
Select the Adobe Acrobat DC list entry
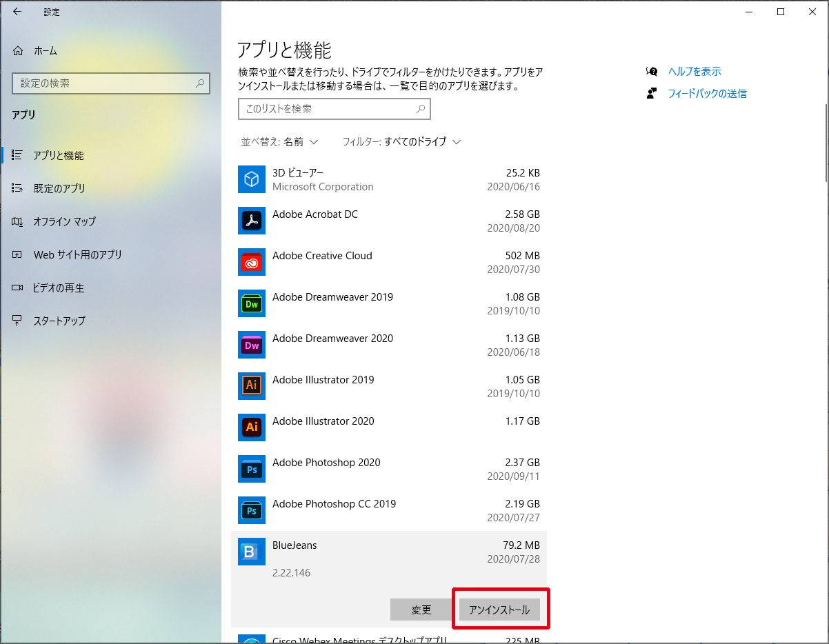(389, 221)
